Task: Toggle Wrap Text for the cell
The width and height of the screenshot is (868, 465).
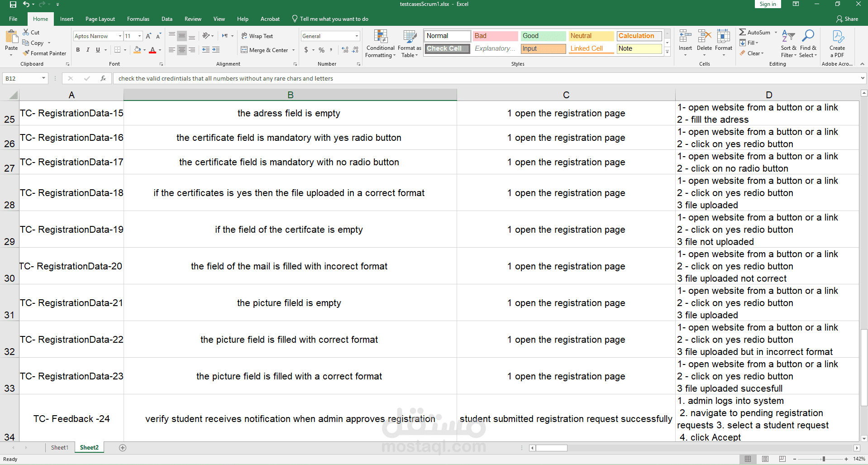Action: (x=257, y=36)
